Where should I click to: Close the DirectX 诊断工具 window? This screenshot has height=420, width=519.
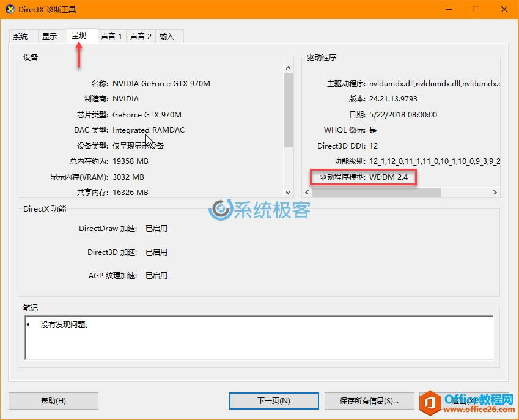tap(504, 9)
